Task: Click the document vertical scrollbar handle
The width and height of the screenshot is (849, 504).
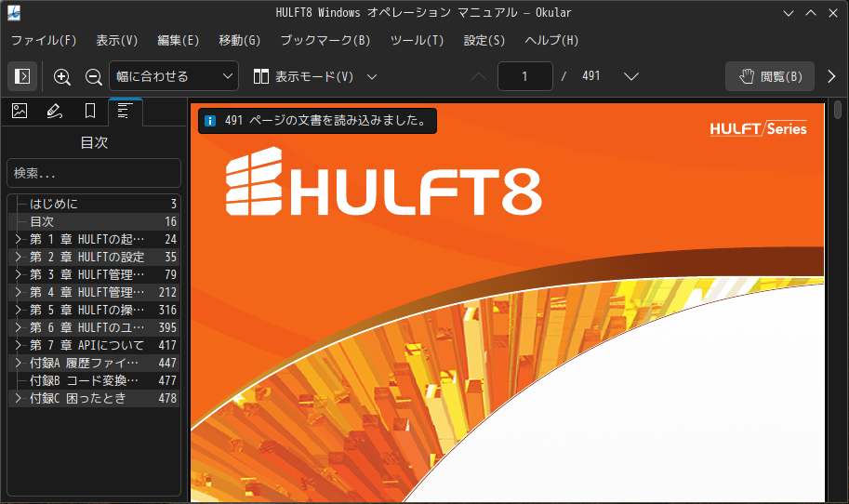Action: (x=838, y=110)
